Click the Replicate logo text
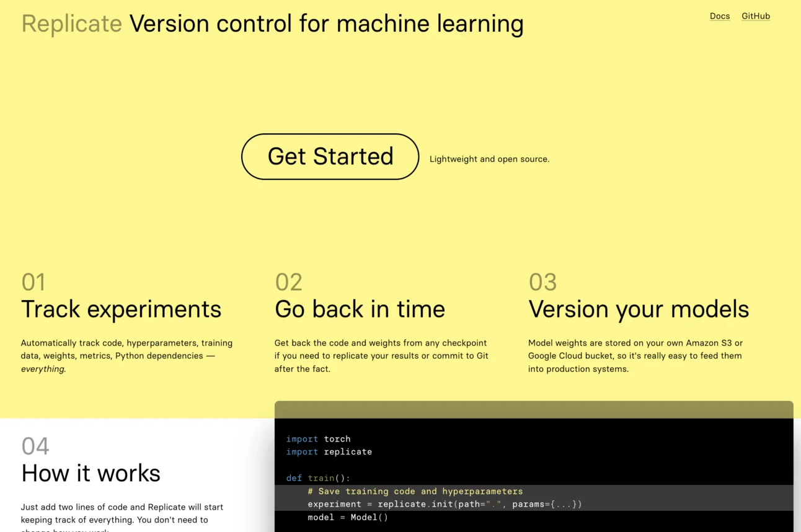Viewport: 801px width, 532px height. [x=72, y=24]
